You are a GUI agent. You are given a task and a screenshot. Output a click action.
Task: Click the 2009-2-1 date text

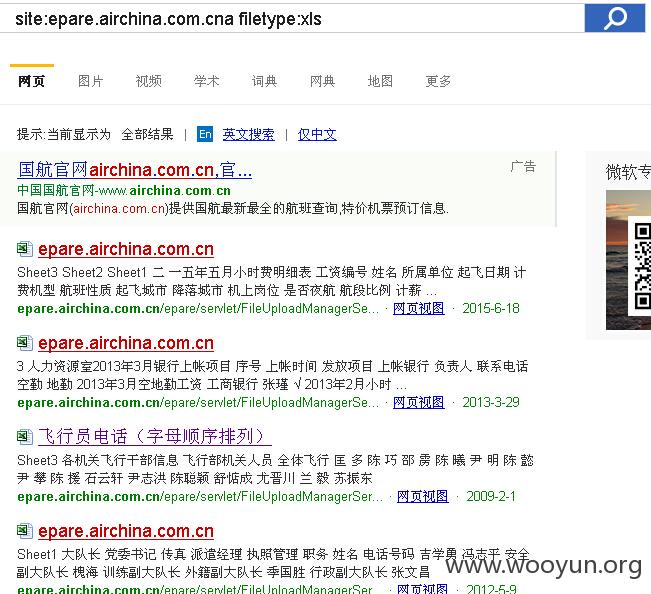491,496
